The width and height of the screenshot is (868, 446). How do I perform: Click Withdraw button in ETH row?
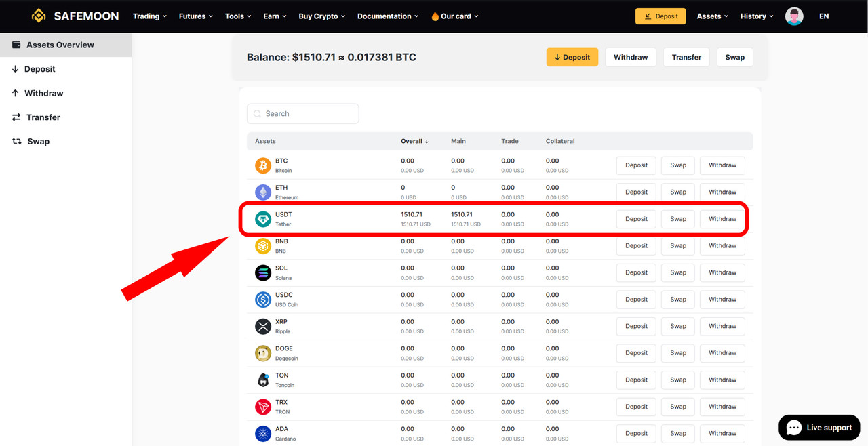coord(722,192)
